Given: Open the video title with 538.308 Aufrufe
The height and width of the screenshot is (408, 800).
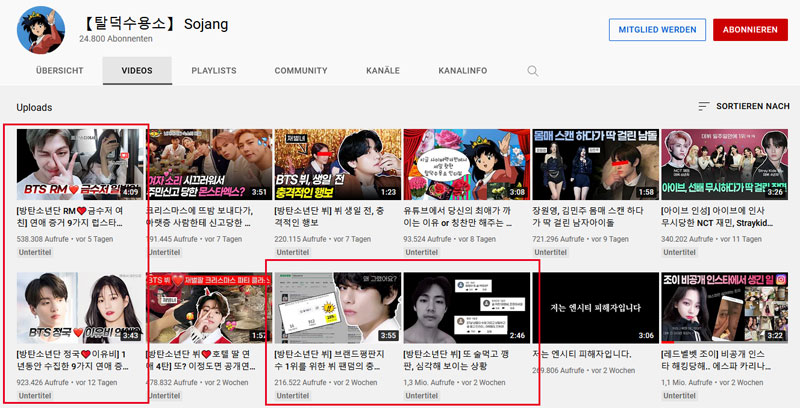Looking at the screenshot, I should [x=70, y=217].
